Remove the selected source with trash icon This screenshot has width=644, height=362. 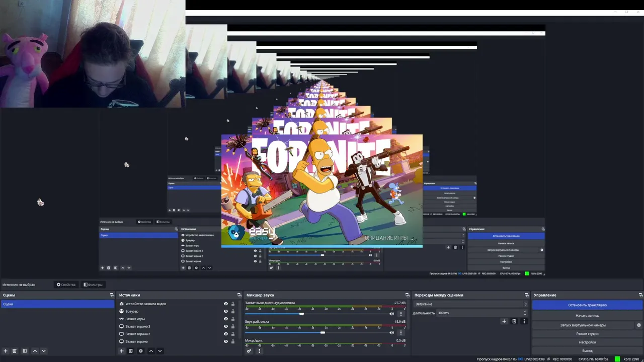tap(131, 351)
